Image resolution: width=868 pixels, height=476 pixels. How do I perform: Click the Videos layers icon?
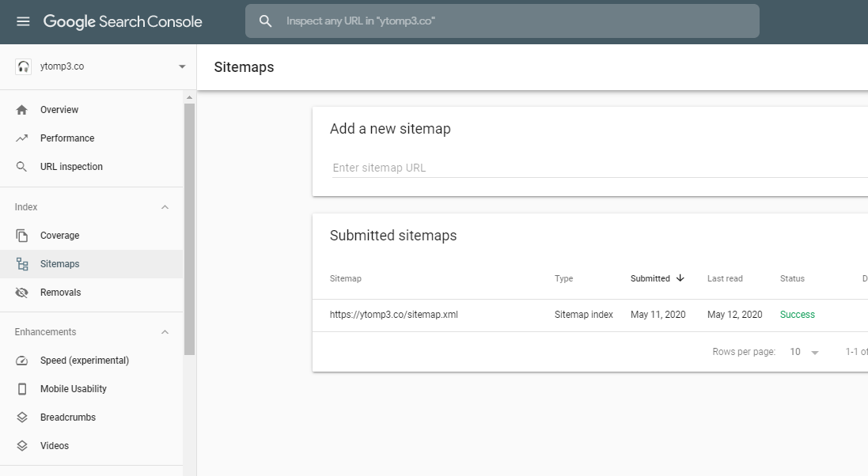click(21, 446)
